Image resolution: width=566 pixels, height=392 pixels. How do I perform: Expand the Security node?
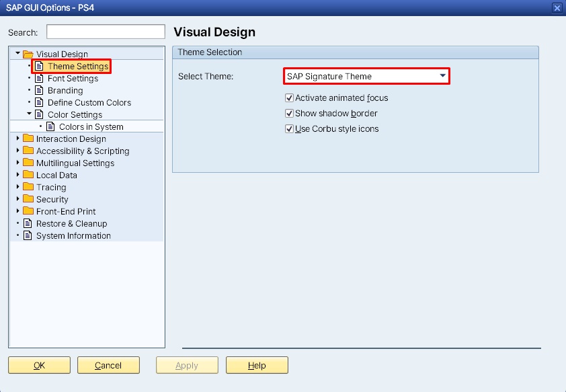pyautogui.click(x=17, y=199)
